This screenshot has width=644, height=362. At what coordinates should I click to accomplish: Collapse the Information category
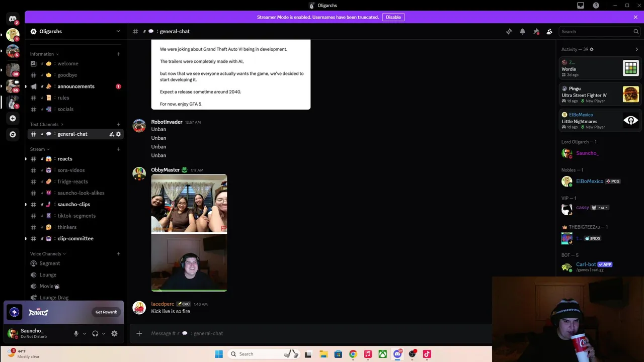(44, 54)
